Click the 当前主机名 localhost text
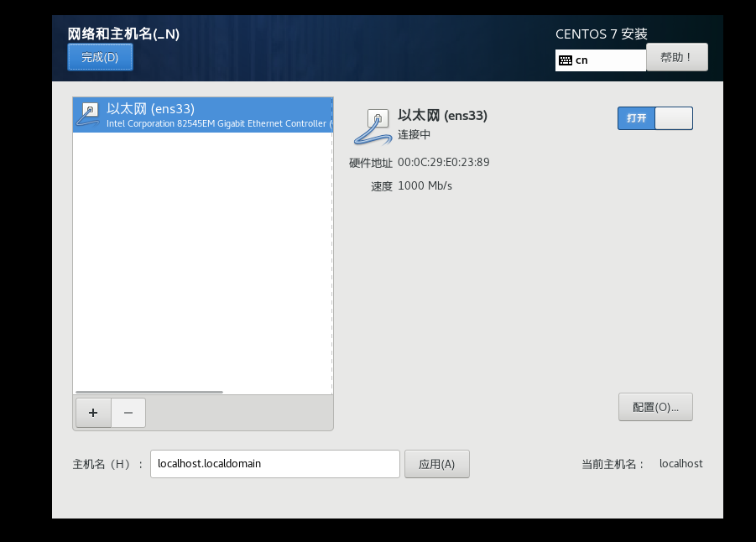The width and height of the screenshot is (756, 542). click(680, 463)
